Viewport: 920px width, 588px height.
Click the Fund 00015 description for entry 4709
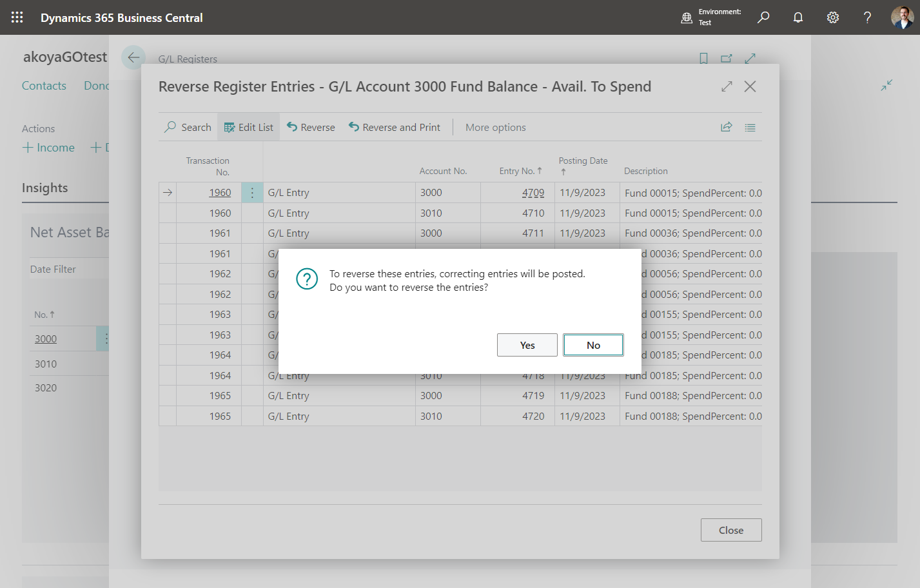pyautogui.click(x=693, y=193)
